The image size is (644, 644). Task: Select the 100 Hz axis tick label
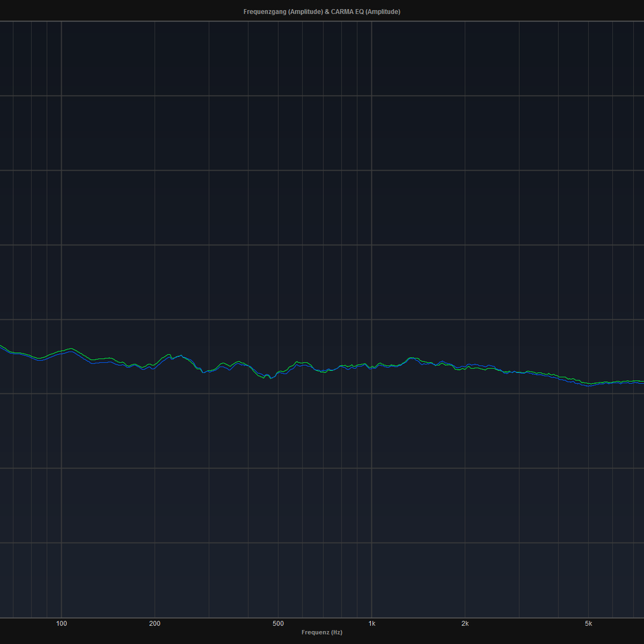(x=62, y=623)
